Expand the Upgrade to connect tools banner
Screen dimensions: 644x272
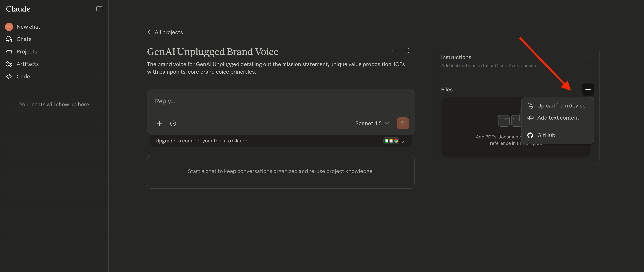point(403,141)
